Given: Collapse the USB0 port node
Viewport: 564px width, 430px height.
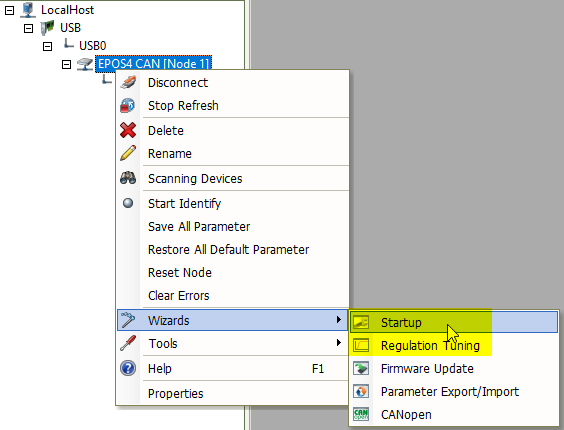Looking at the screenshot, I should [47, 46].
